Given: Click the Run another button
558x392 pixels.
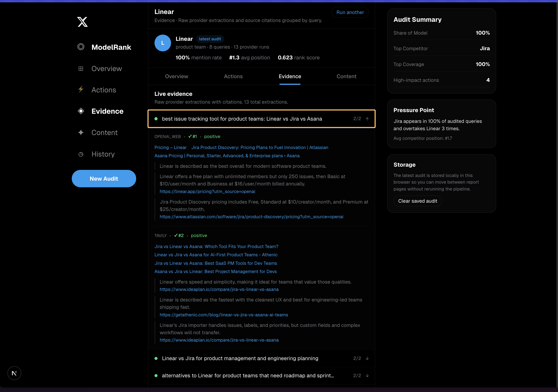Looking at the screenshot, I should coord(350,12).
